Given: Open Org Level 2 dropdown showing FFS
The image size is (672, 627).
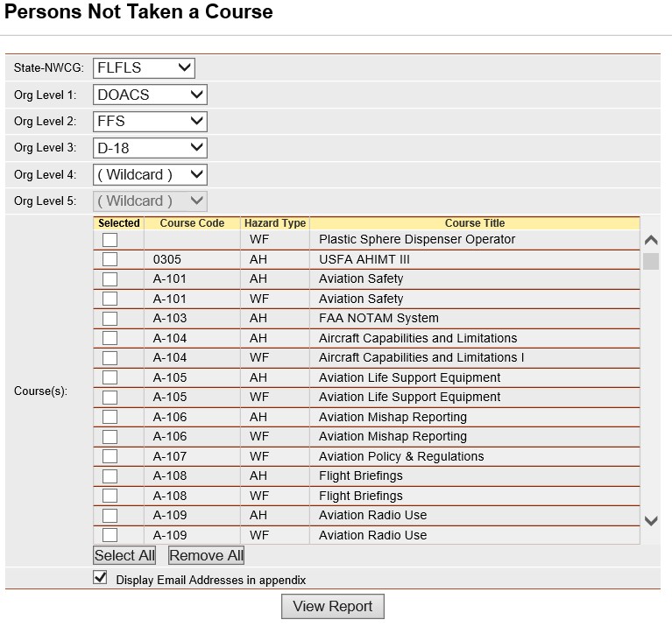Looking at the screenshot, I should [x=150, y=121].
